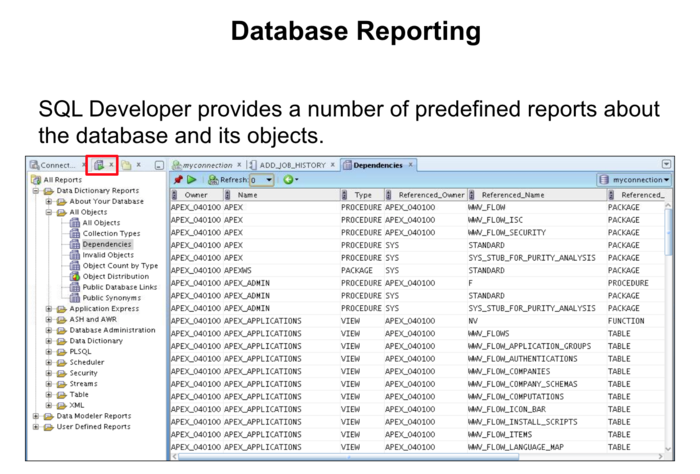Run the report with green play icon
Image resolution: width=700 pixels, height=474 pixels.
coord(192,180)
